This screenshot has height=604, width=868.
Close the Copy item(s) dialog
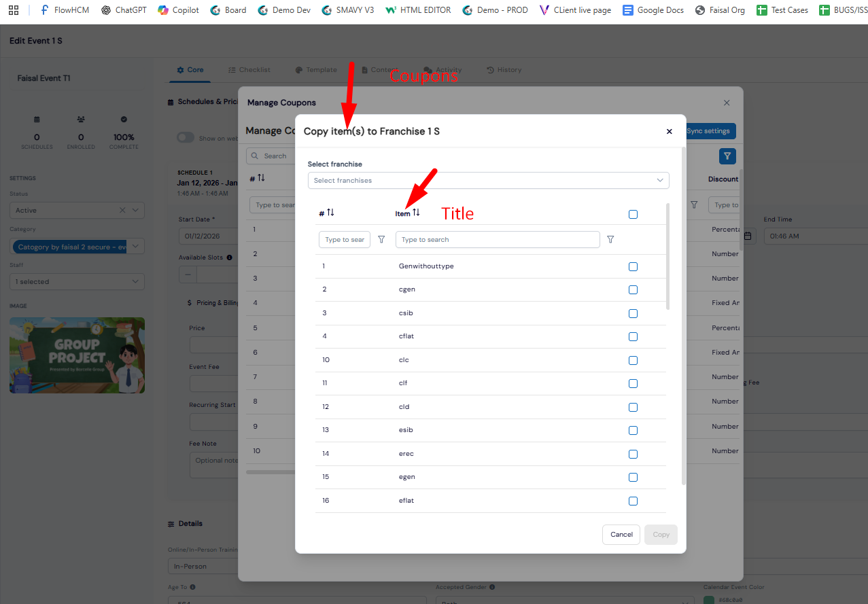[x=669, y=132]
